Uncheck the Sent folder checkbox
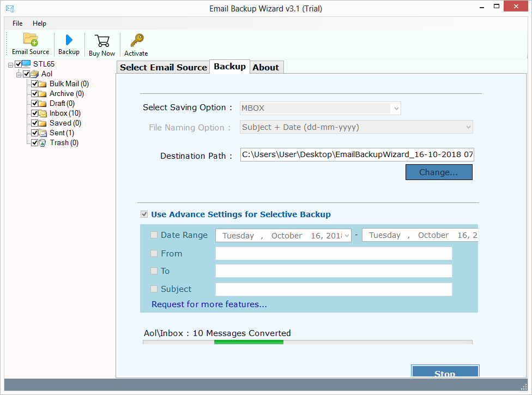The width and height of the screenshot is (532, 395). coord(34,133)
